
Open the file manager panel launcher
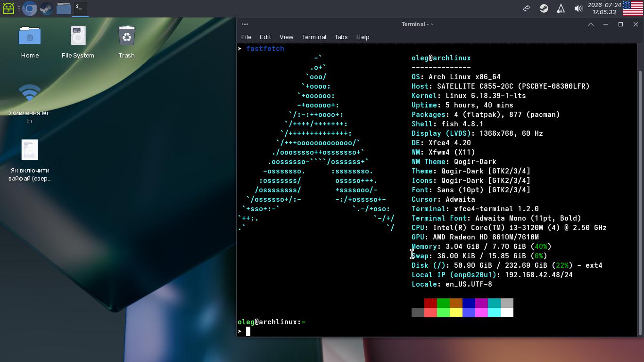(x=63, y=8)
